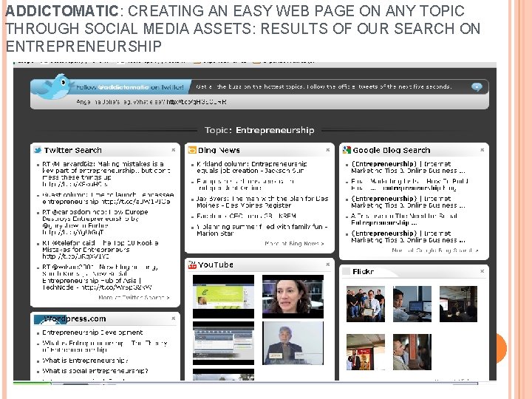This screenshot has width=532, height=399.
Task: Click the Bing News panel icon
Action: (192, 150)
